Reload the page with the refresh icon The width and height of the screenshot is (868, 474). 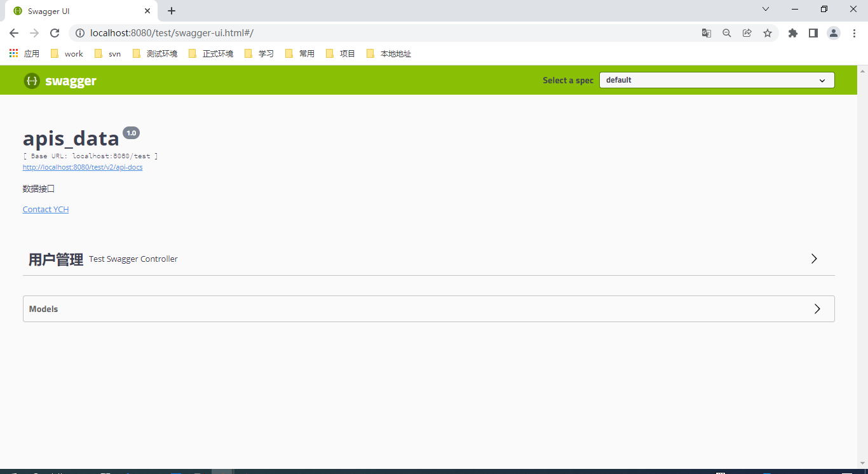(54, 33)
